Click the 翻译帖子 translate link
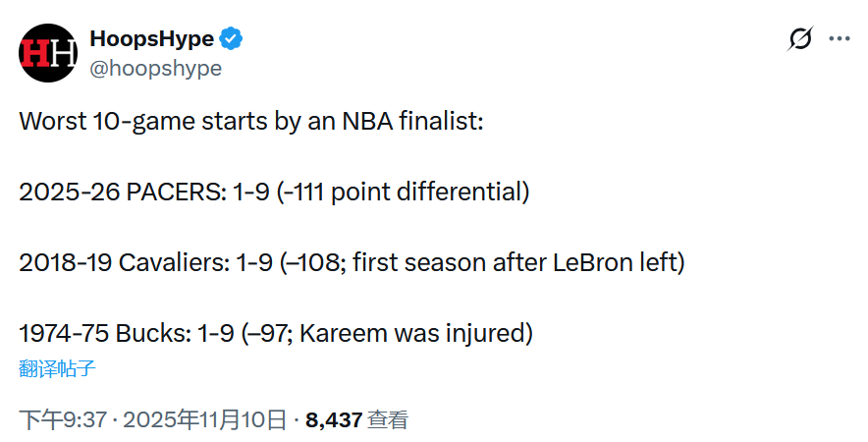Viewport: 868px width, 442px height. 57,368
